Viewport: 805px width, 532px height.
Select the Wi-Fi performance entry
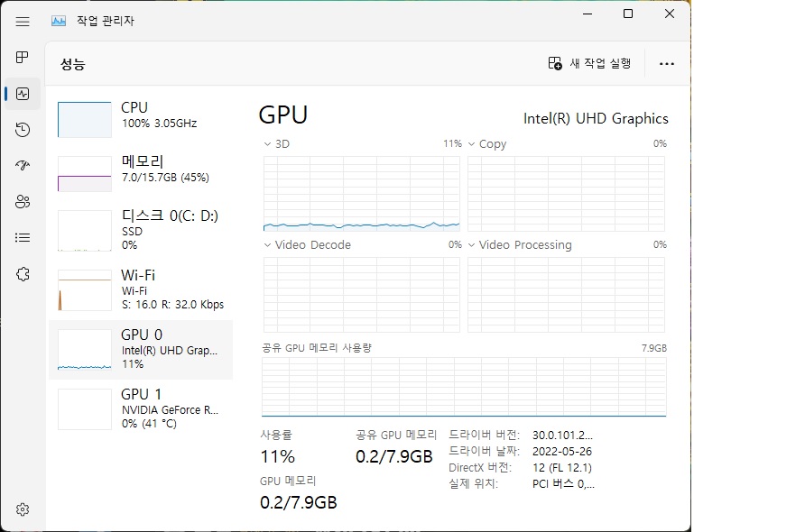pos(141,289)
